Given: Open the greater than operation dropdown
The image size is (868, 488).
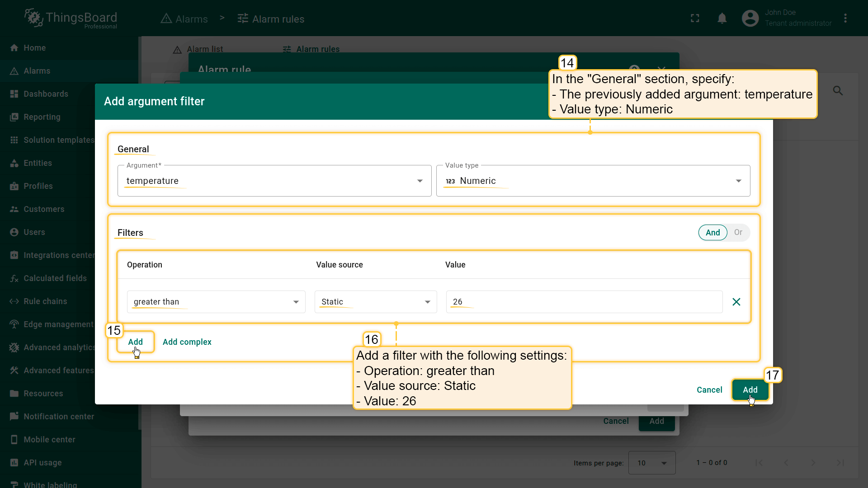Looking at the screenshot, I should pos(216,302).
